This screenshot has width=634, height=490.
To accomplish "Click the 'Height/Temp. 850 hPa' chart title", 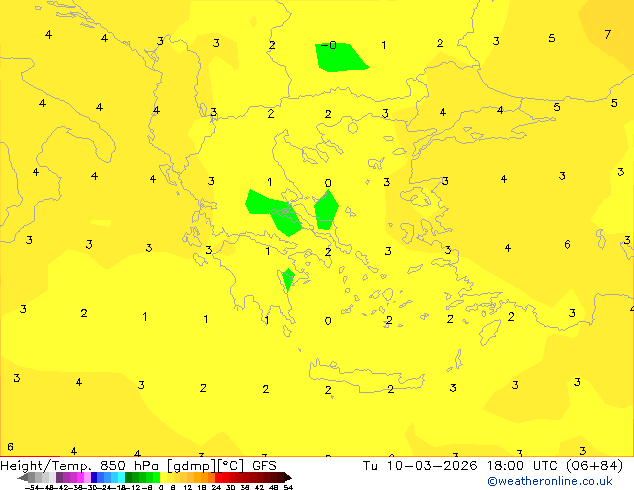I will (x=80, y=466).
